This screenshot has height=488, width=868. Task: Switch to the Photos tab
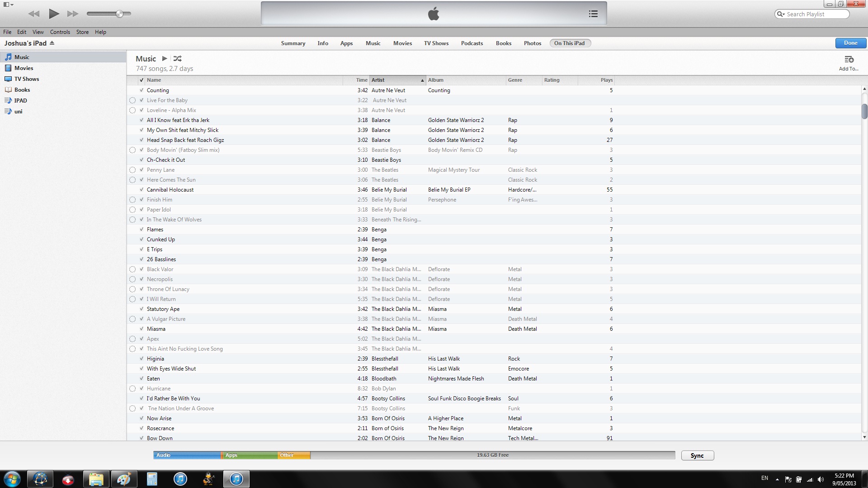tap(533, 43)
